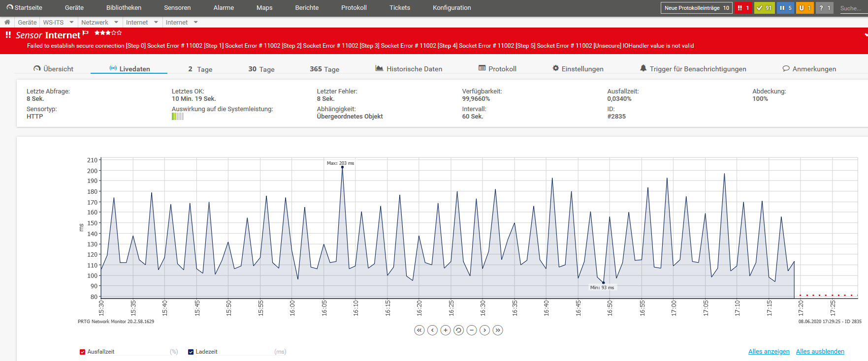Show the red down-sensor alarms count
This screenshot has height=361, width=868.
click(743, 8)
